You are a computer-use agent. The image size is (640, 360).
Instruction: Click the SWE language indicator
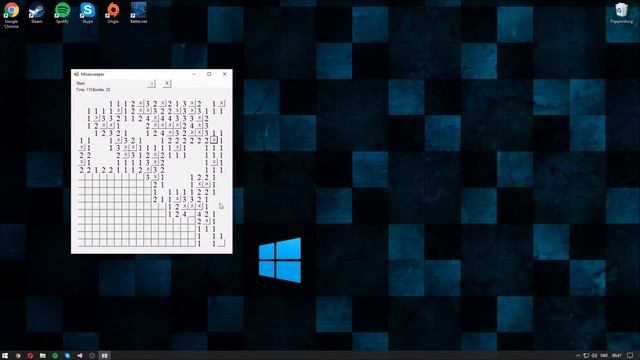[x=604, y=356]
